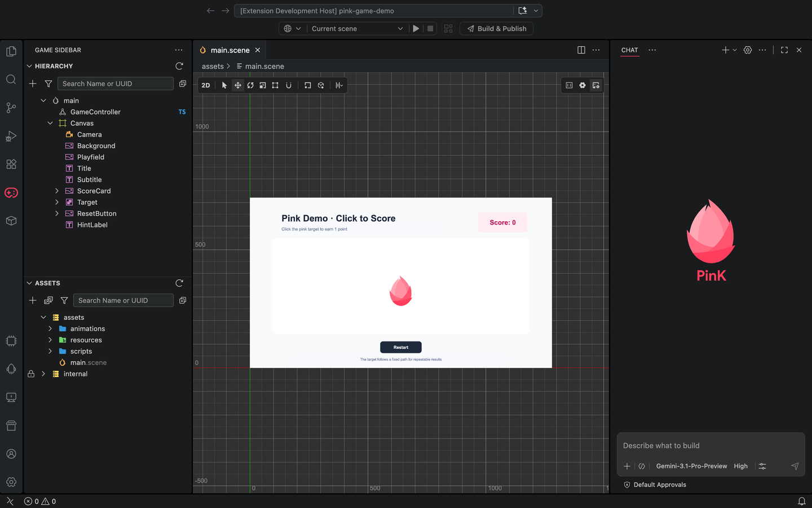
Task: Open chat settings sliders icon
Action: point(762,466)
